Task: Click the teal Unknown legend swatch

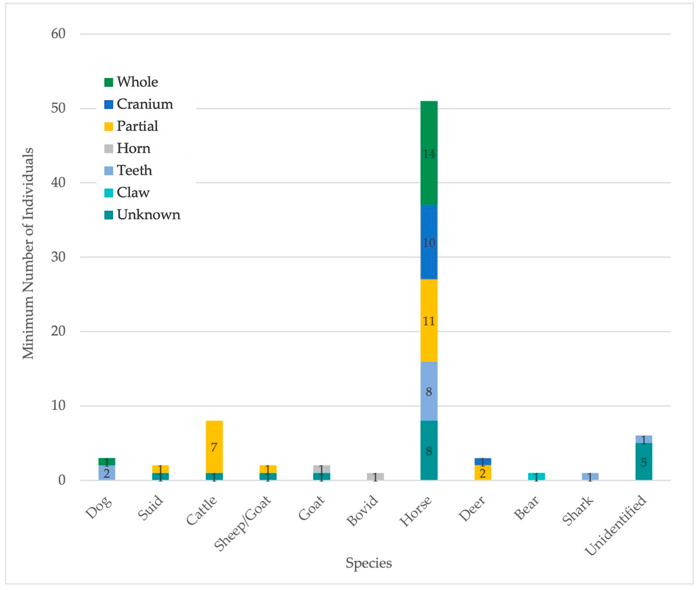Action: (x=109, y=215)
